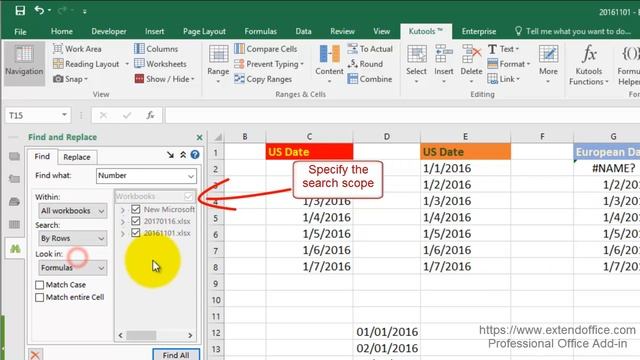Screen dimensions: 640x360
Task: Open the Show / Hide menu
Action: (x=164, y=79)
